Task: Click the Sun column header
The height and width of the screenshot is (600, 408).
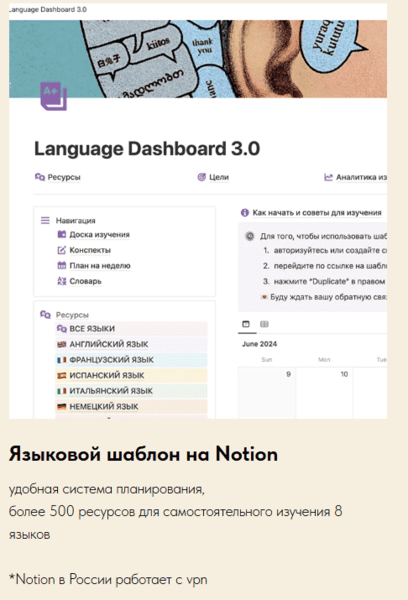Action: pos(267,359)
